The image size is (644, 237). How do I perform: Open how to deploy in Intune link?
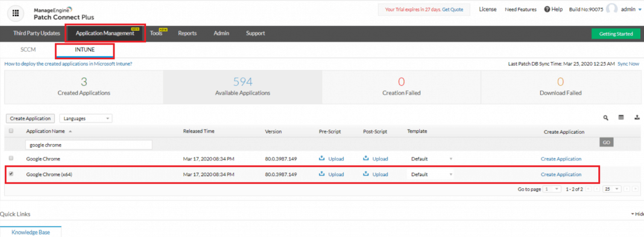pyautogui.click(x=68, y=64)
